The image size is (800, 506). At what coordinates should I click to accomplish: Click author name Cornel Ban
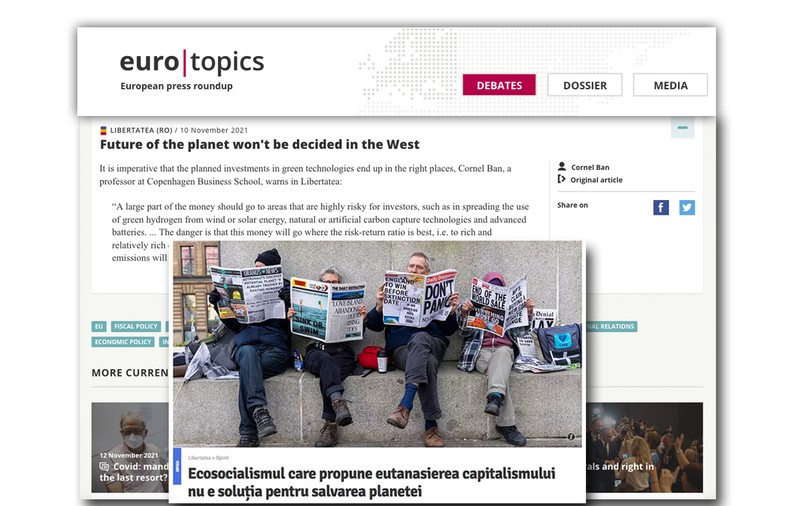590,167
